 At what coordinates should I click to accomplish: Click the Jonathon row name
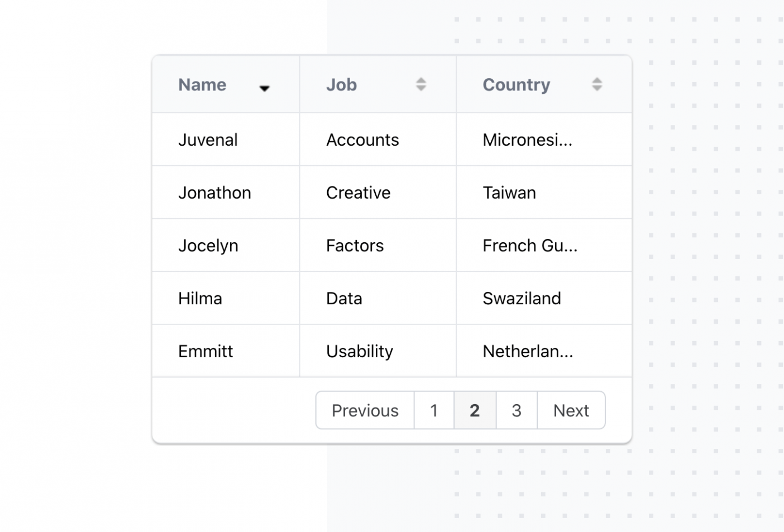[215, 193]
